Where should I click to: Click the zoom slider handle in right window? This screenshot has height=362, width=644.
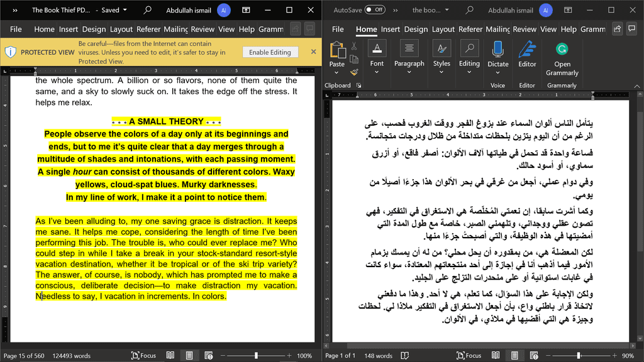579,356
